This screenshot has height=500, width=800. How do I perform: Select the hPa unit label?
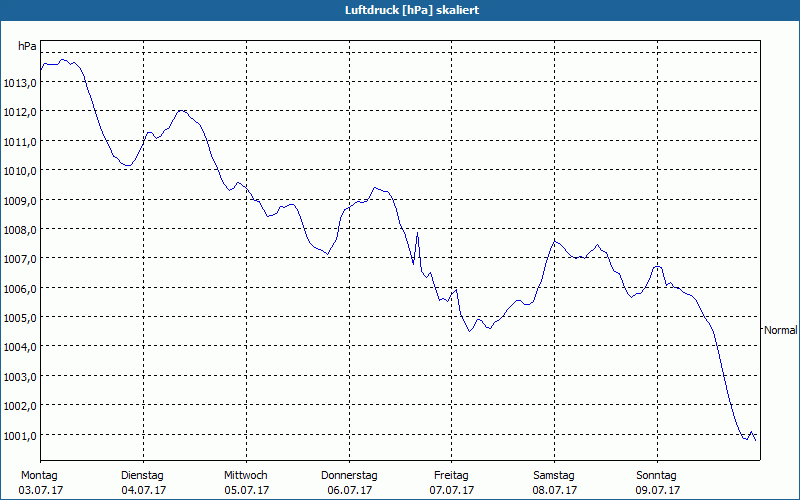(27, 46)
